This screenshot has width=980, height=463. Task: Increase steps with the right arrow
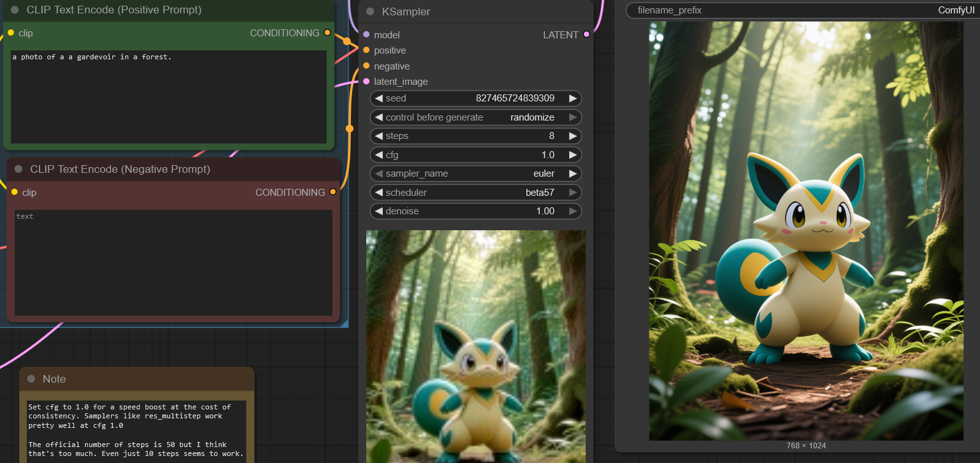[x=573, y=136]
